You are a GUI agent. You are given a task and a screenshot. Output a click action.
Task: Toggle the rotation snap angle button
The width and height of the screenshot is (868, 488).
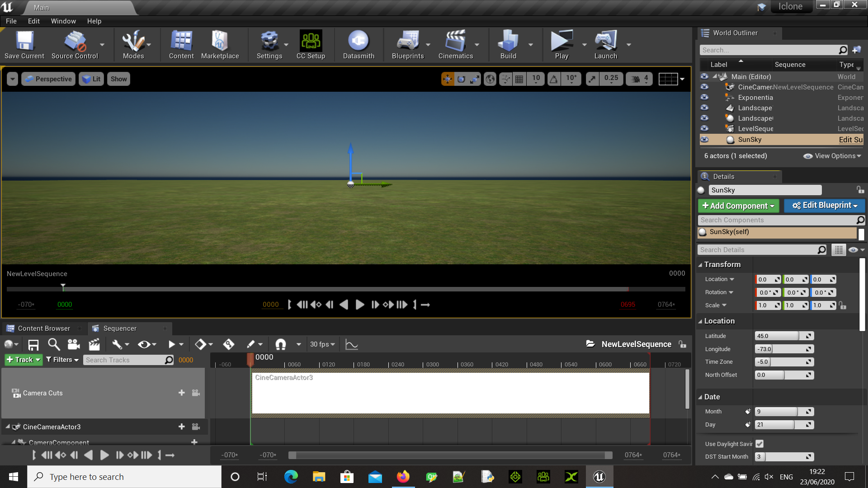click(x=554, y=79)
